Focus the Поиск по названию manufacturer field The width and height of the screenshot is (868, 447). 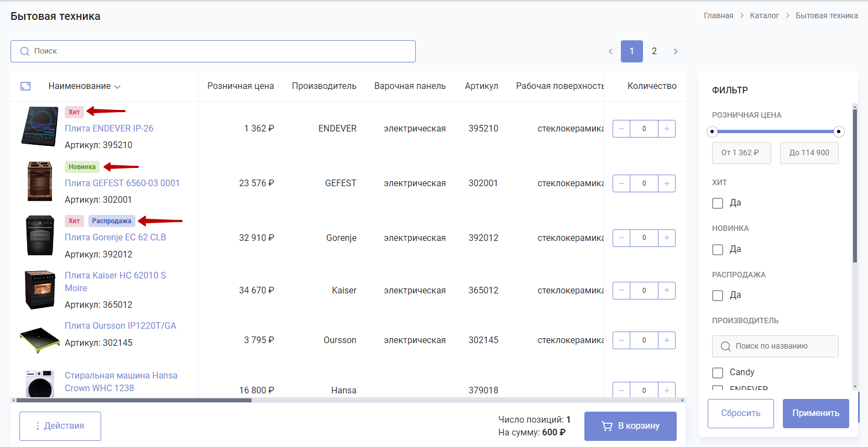[775, 346]
